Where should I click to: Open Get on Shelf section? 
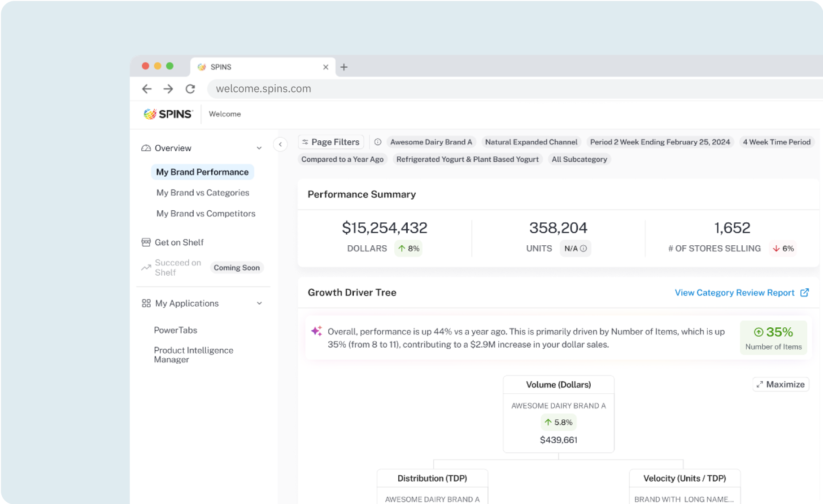tap(179, 242)
